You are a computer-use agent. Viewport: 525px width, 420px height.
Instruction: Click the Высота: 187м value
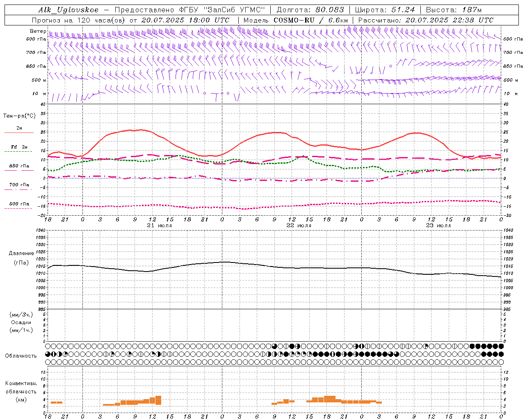click(x=454, y=10)
